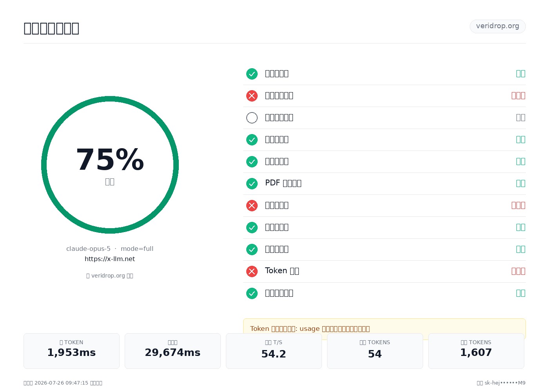This screenshot has width=549, height=392.
Task: Open the veridrop.org badge in the header
Action: (498, 26)
